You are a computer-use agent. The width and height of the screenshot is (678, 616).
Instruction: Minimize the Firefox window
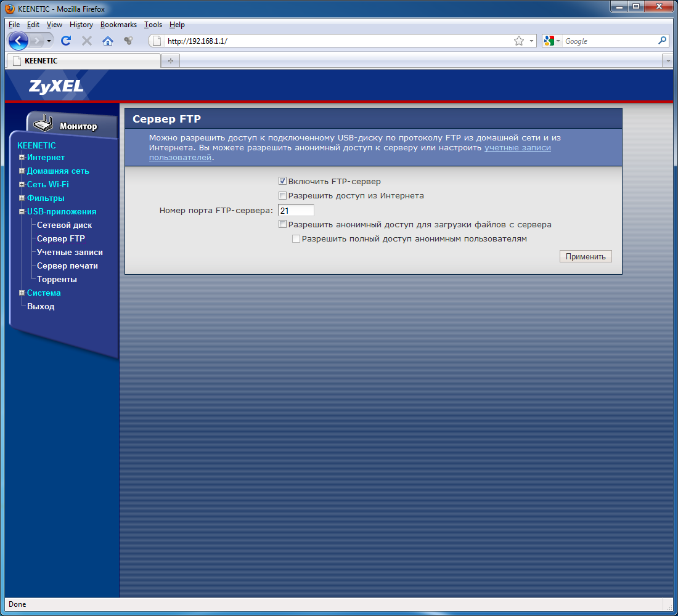(x=619, y=6)
